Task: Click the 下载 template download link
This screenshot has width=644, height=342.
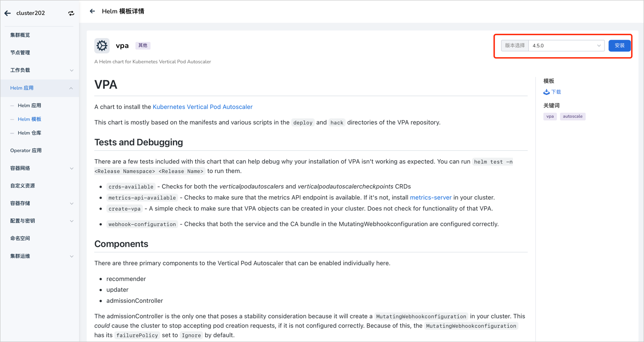Action: coord(556,92)
